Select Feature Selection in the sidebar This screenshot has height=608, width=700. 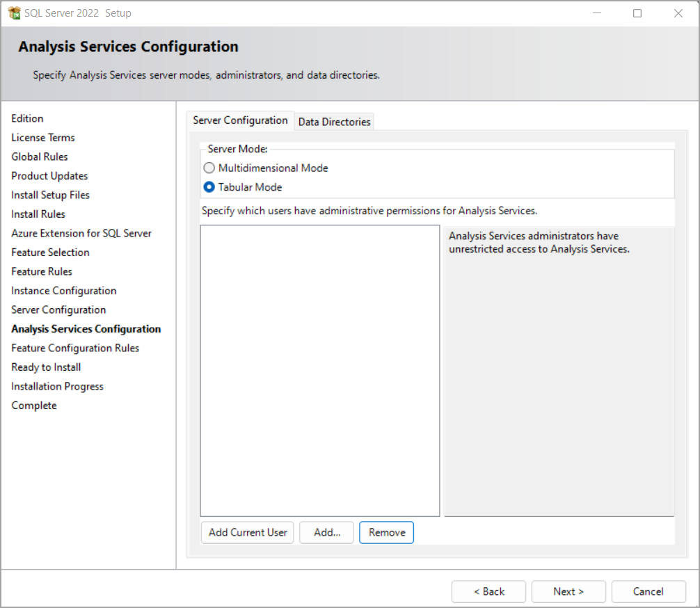[50, 252]
